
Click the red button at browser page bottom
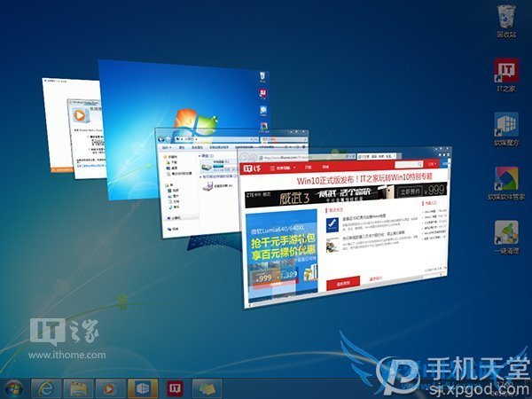343,283
